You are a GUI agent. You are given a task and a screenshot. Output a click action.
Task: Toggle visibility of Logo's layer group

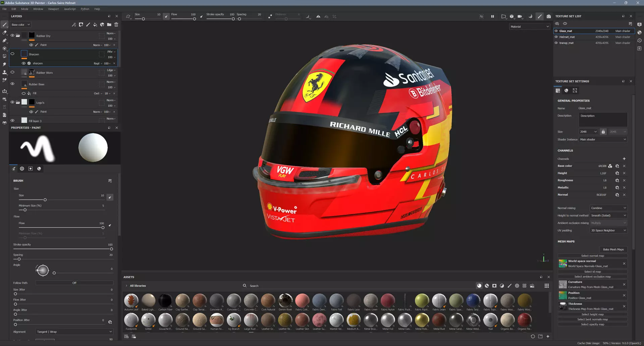(12, 102)
